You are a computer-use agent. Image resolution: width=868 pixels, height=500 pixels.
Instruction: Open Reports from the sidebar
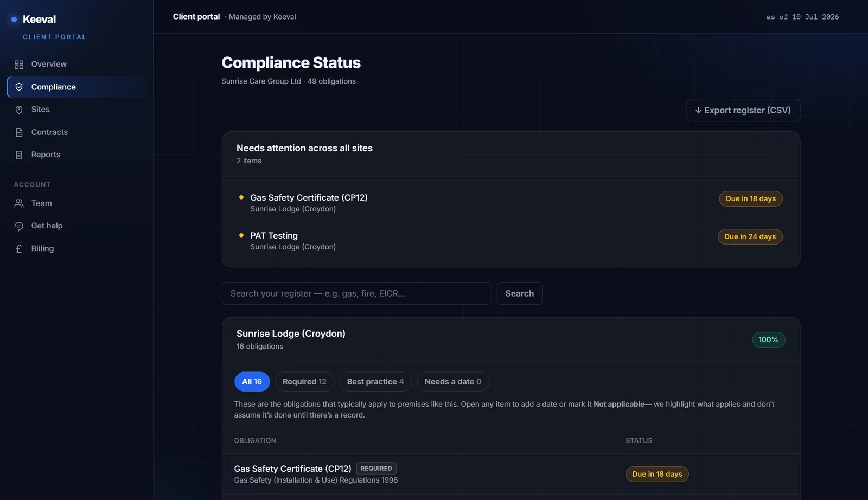(76, 155)
